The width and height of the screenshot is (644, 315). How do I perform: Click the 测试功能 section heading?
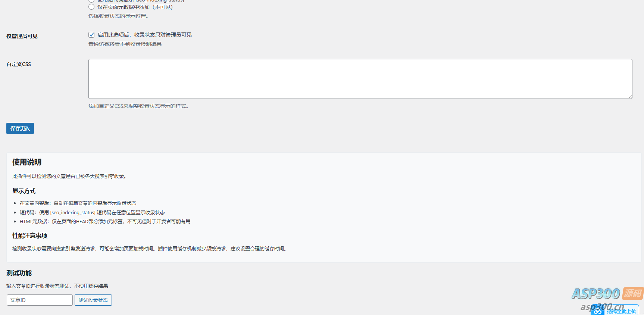click(x=19, y=273)
